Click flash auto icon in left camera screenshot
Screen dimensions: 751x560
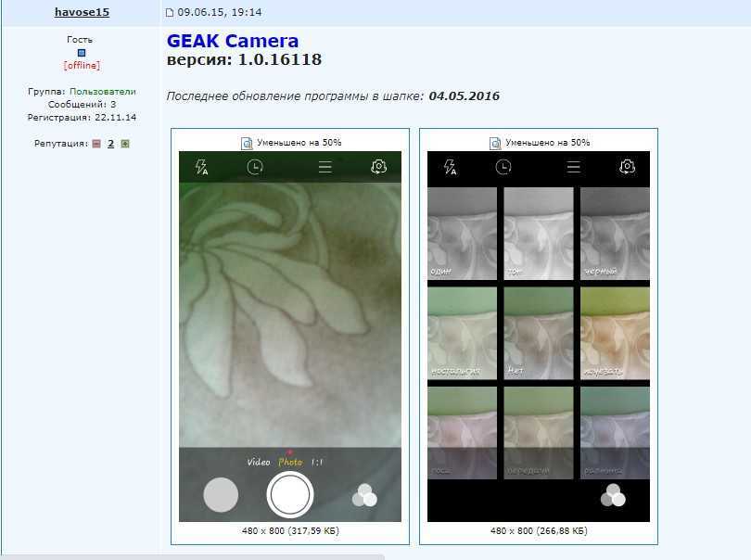(x=201, y=167)
